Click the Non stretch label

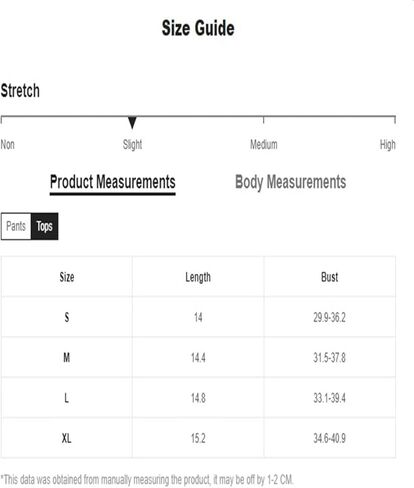point(8,145)
